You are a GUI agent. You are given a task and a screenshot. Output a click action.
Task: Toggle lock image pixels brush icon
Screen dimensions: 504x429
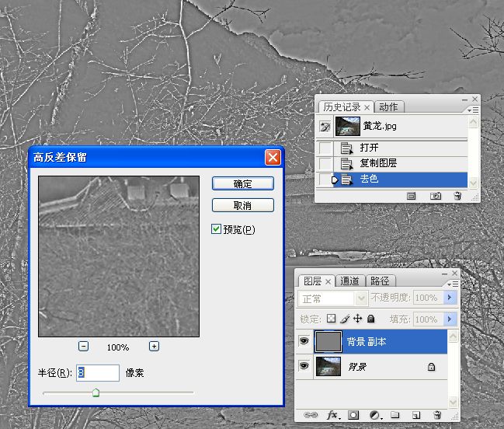pyautogui.click(x=345, y=319)
